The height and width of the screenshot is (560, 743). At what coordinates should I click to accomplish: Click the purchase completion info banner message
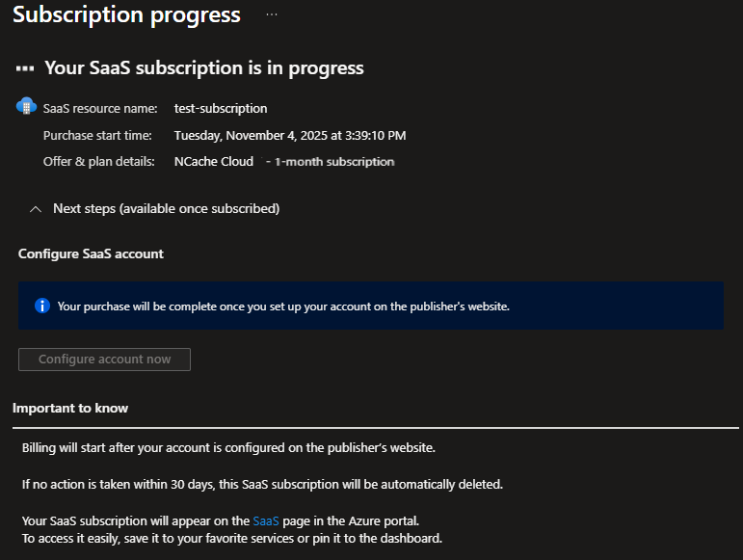tap(283, 307)
